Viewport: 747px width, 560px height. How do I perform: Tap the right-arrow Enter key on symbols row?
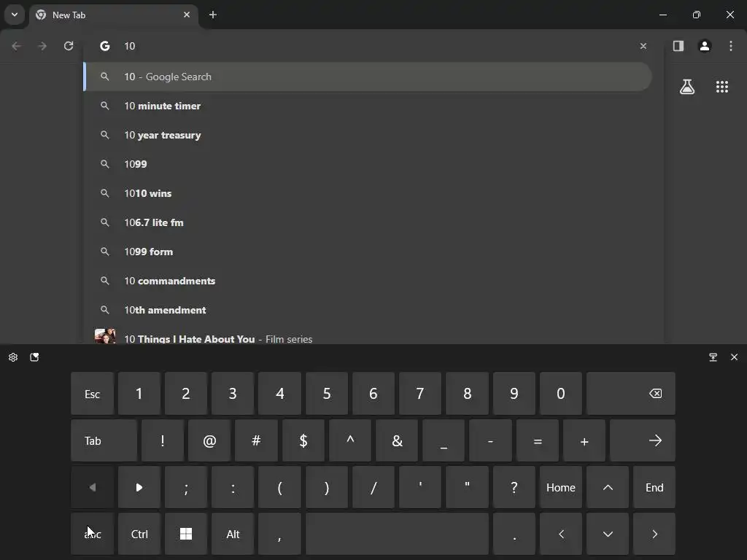click(x=643, y=440)
